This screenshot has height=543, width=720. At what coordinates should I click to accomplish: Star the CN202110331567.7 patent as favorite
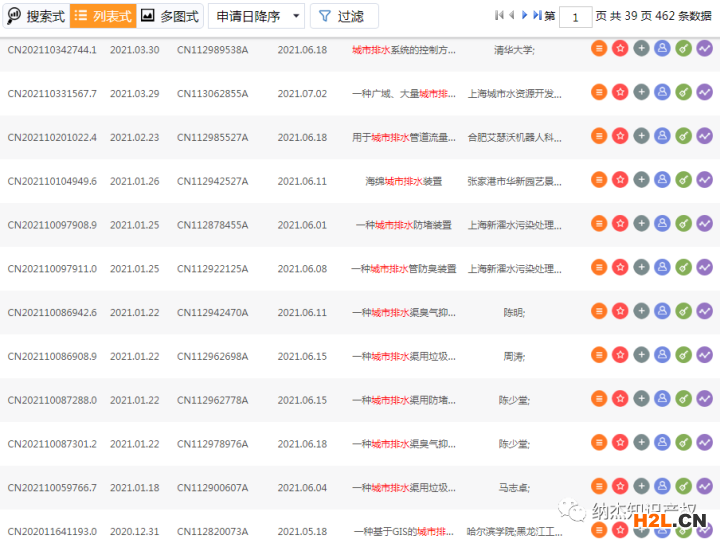(x=620, y=93)
